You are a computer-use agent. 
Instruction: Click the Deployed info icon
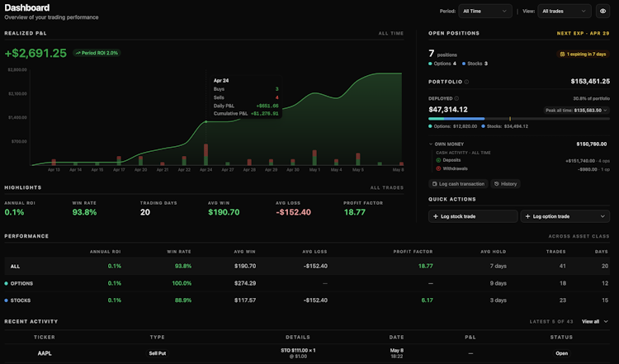(456, 98)
